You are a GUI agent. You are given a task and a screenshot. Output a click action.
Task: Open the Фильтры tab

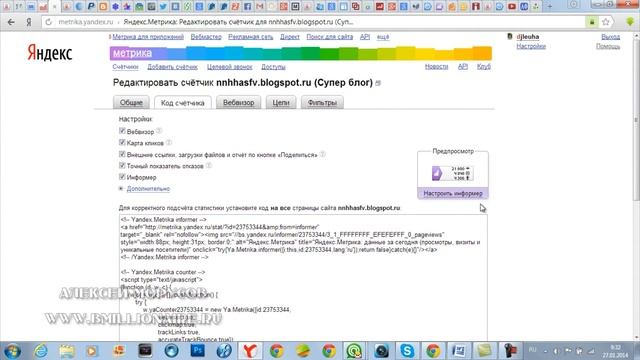click(322, 102)
